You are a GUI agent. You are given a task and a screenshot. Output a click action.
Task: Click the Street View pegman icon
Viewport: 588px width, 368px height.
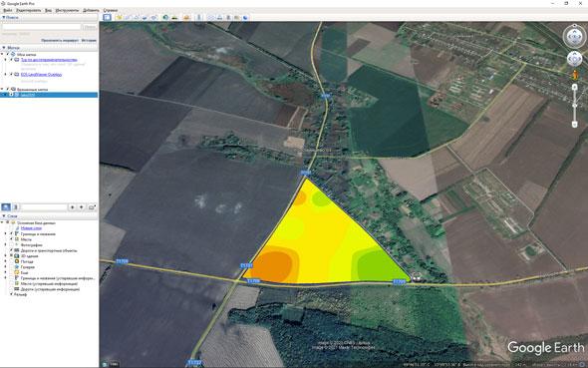pos(574,75)
